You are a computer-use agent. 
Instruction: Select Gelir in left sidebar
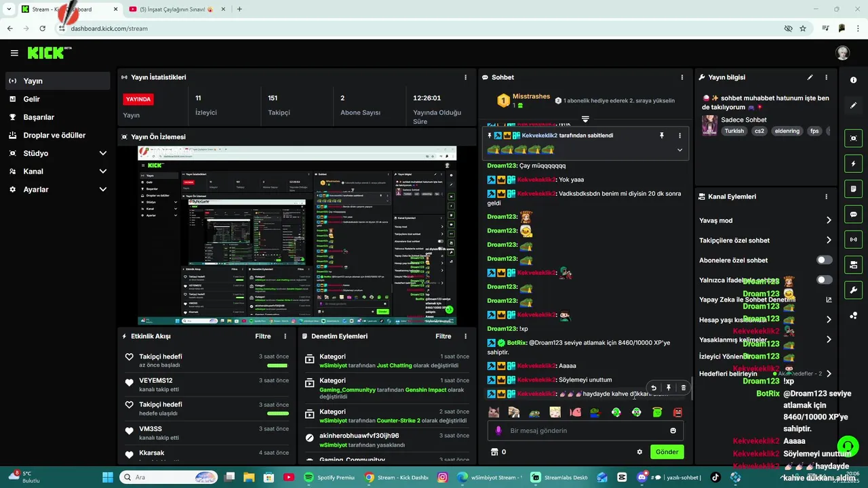(58, 99)
